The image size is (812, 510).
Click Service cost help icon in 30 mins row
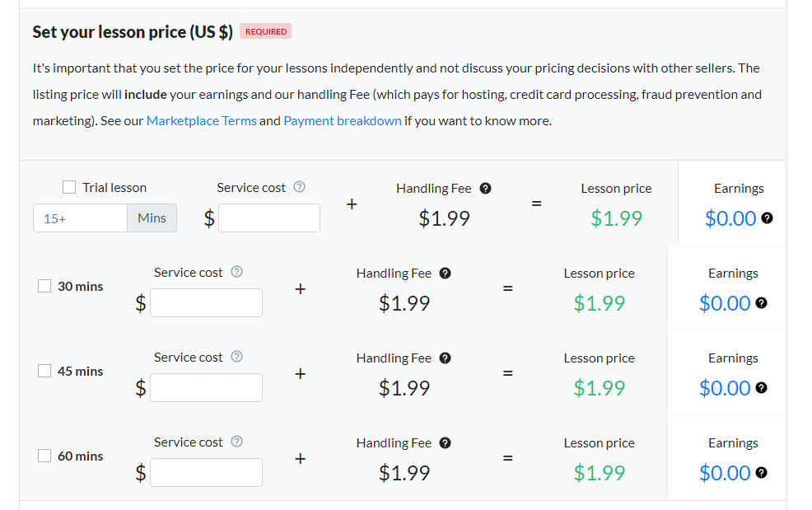tap(236, 272)
